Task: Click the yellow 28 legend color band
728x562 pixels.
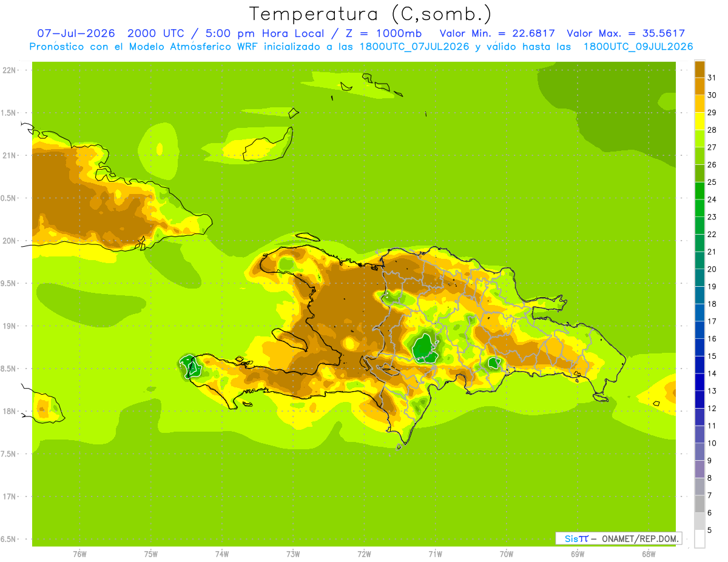Action: coord(699,121)
